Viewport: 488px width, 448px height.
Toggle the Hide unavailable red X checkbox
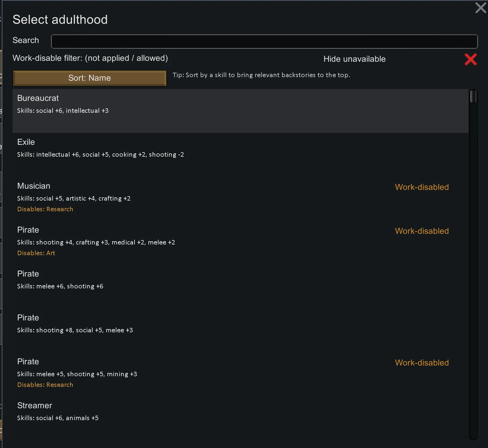[x=470, y=59]
